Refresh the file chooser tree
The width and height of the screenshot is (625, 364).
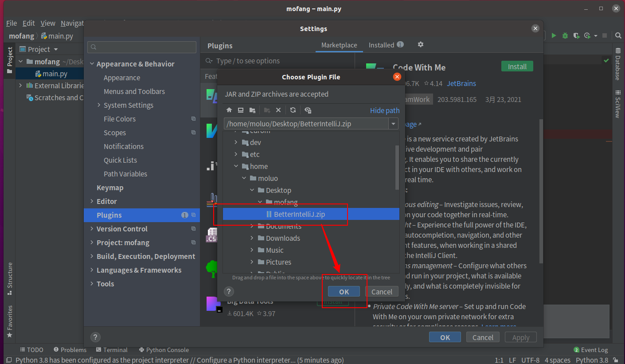click(293, 110)
